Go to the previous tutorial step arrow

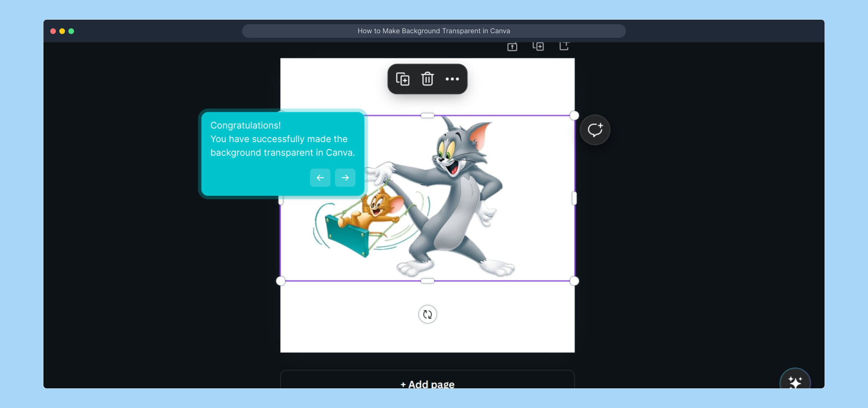pyautogui.click(x=320, y=178)
